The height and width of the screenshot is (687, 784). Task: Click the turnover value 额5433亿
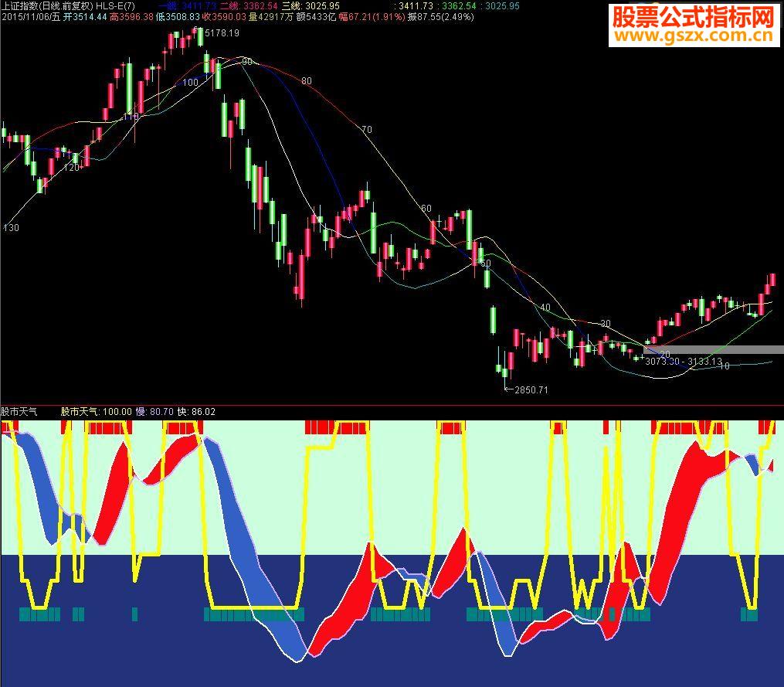(x=315, y=17)
